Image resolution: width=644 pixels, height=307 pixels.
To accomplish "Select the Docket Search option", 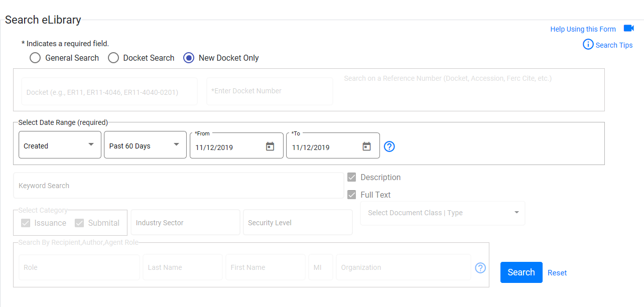I will click(x=113, y=58).
